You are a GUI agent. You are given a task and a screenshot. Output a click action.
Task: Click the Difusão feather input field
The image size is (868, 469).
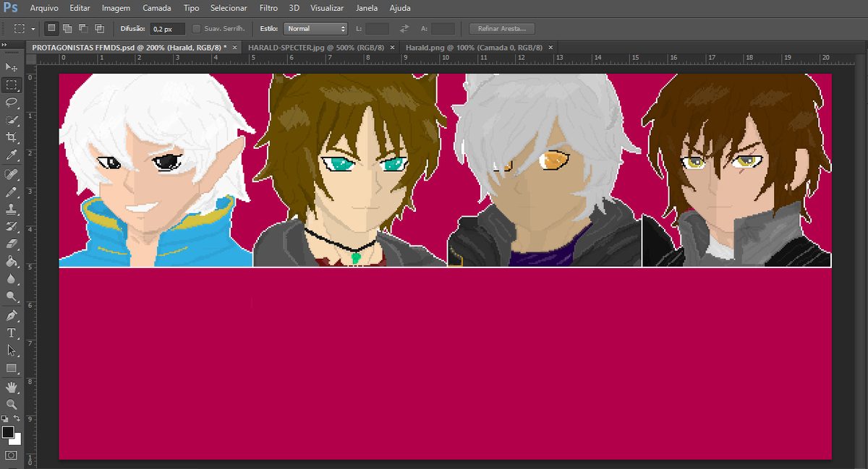(x=167, y=29)
